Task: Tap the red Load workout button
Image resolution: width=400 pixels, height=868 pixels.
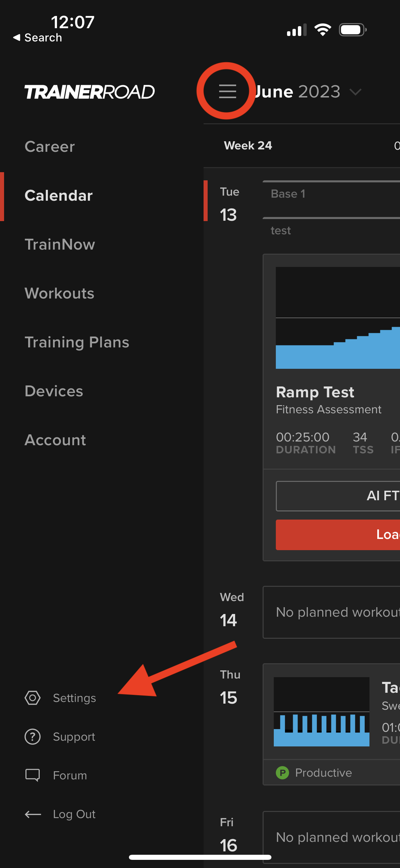Action: (x=338, y=535)
